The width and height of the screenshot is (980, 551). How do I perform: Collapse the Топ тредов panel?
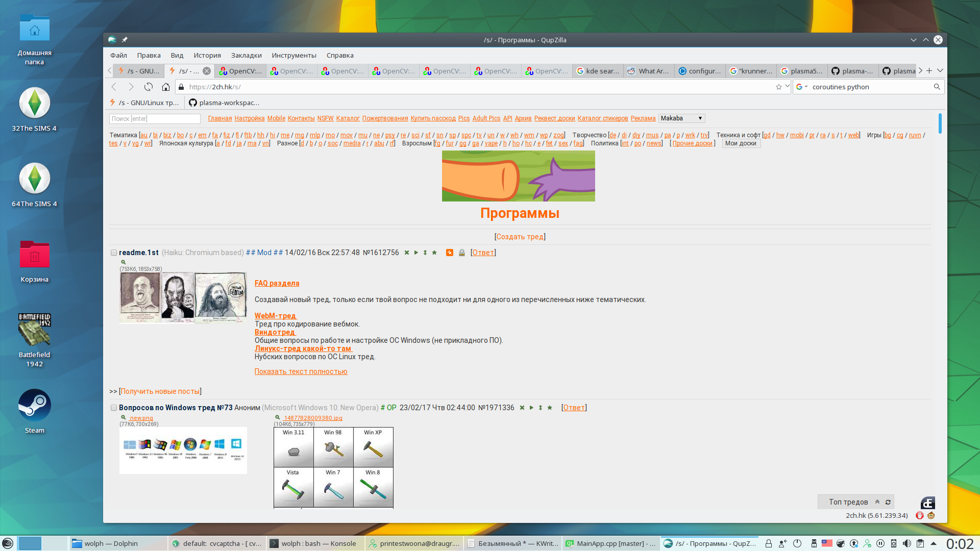tap(877, 502)
